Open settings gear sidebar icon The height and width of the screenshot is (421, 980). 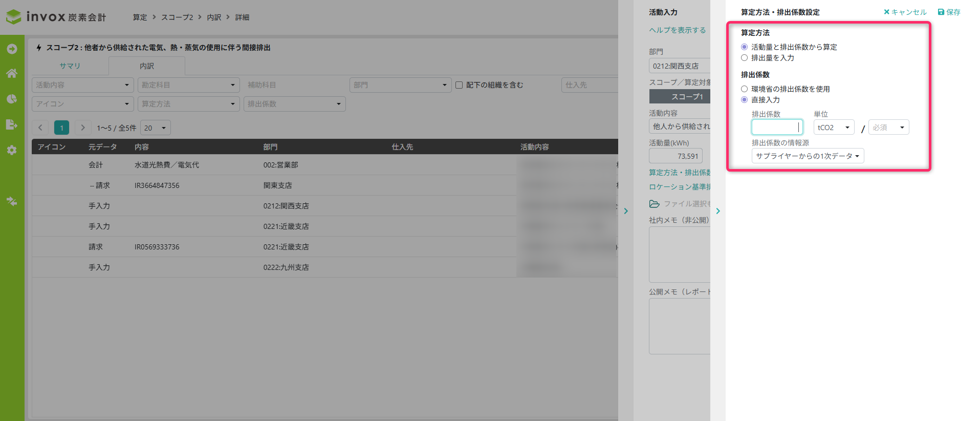point(12,150)
